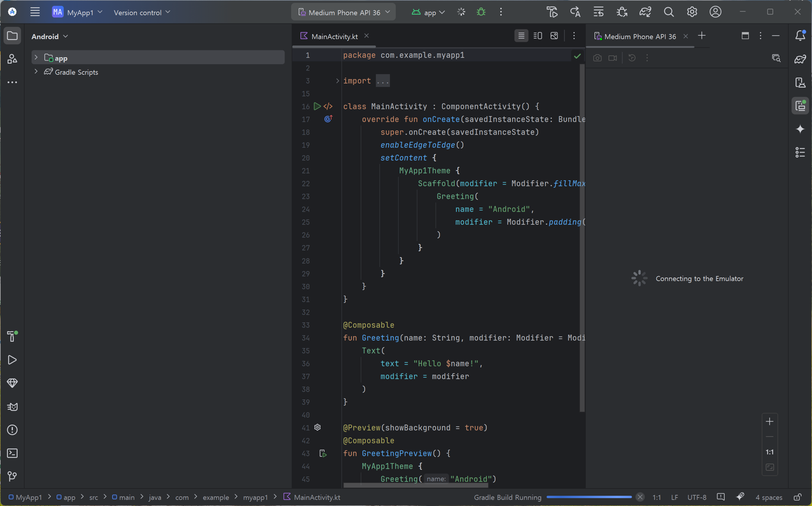Click MainActivity.kt in breadcrumb bar
Viewport: 812px width, 506px height.
click(312, 497)
